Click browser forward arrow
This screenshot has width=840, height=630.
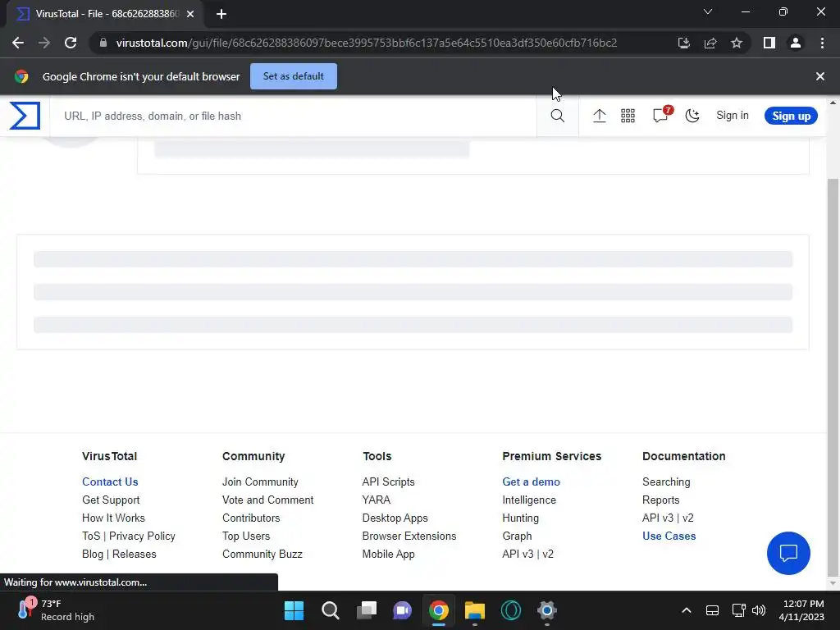44,43
